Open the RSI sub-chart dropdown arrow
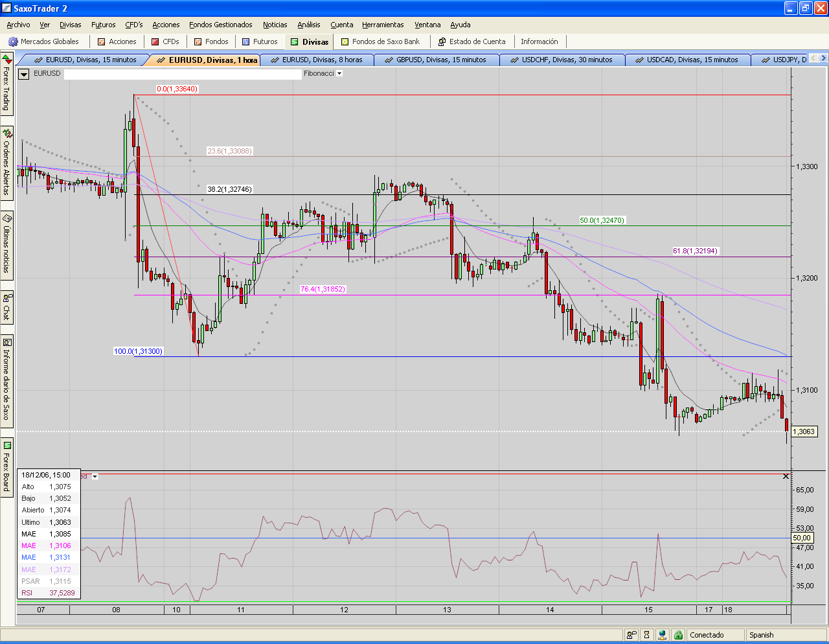Image resolution: width=829 pixels, height=644 pixels. tap(95, 476)
